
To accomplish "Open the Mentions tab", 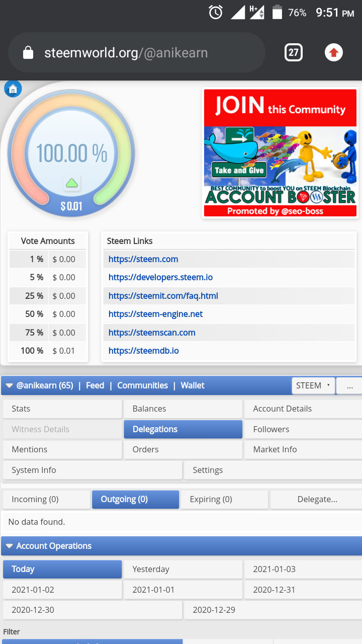I will [62, 449].
